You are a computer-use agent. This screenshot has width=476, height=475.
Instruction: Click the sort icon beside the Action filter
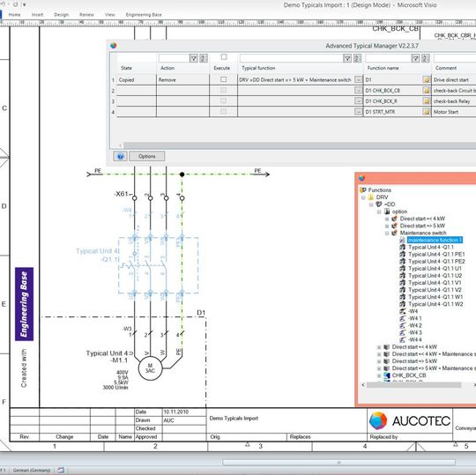[204, 58]
